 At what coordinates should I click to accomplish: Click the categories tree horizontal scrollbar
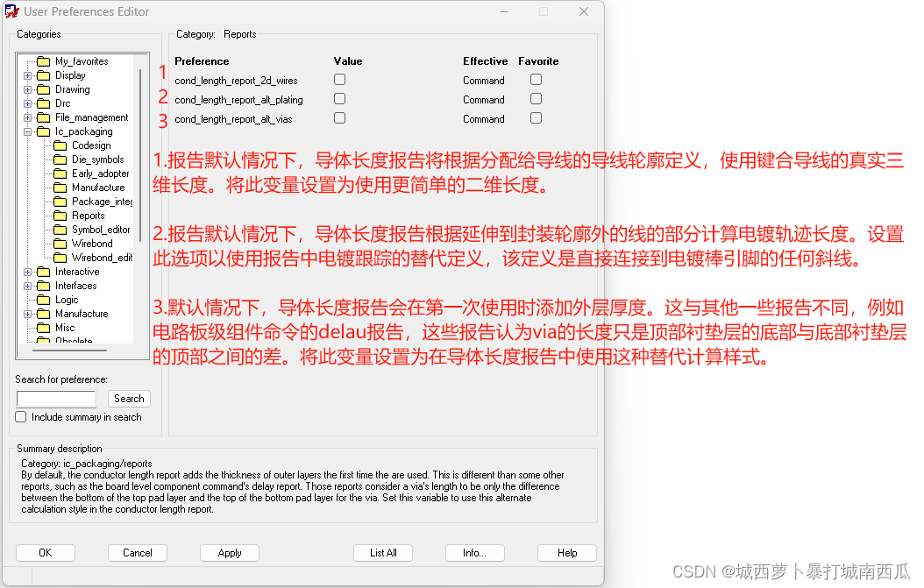(69, 350)
